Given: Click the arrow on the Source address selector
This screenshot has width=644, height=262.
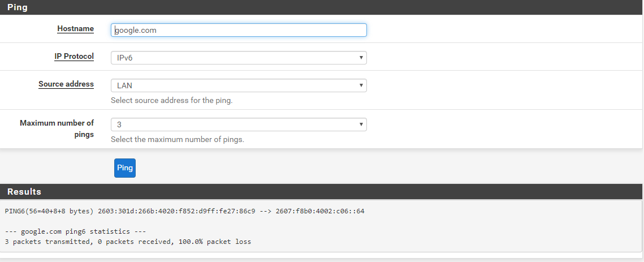Looking at the screenshot, I should coord(361,85).
